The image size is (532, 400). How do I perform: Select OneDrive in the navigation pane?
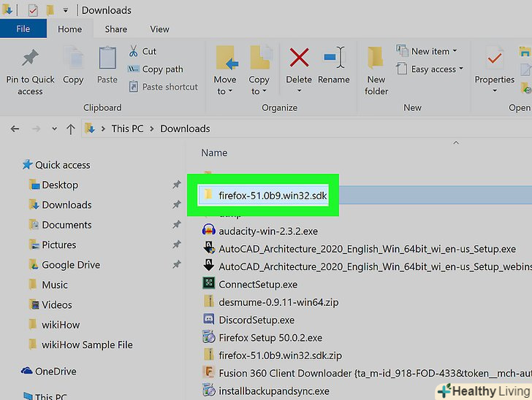click(x=49, y=372)
